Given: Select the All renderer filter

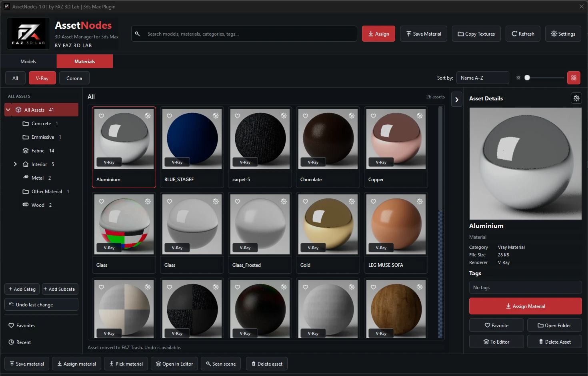Looking at the screenshot, I should pyautogui.click(x=15, y=78).
